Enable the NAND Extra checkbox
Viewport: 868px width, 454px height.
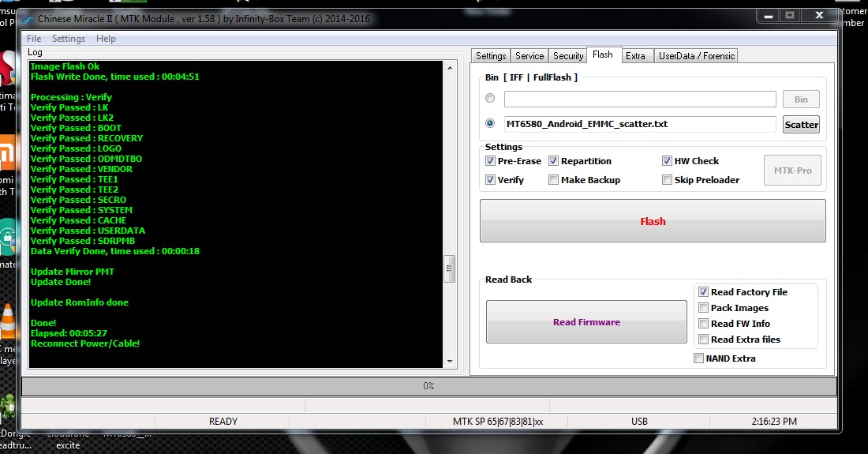[698, 358]
